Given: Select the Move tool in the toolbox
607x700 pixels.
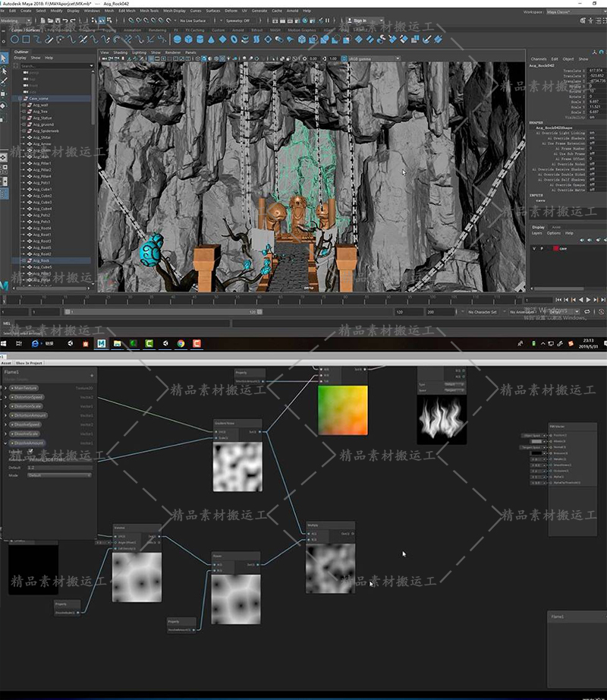Looking at the screenshot, I should 5,92.
